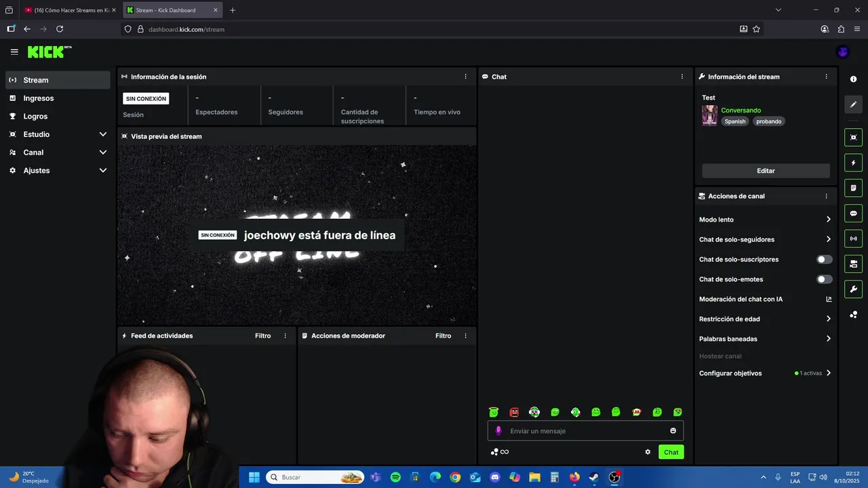Click the Enviar un mensaje input field
Viewport: 868px width, 488px height.
[x=585, y=431]
